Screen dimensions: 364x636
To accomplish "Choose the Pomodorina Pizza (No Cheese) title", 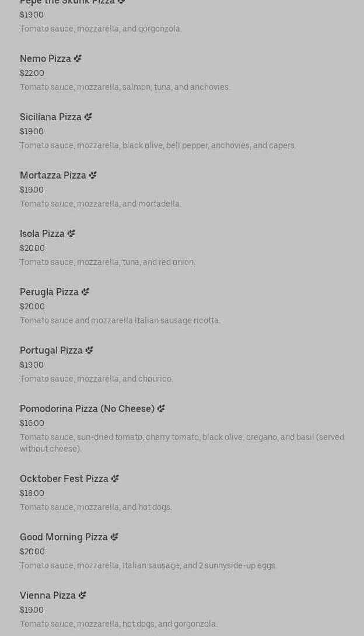I will (87, 408).
